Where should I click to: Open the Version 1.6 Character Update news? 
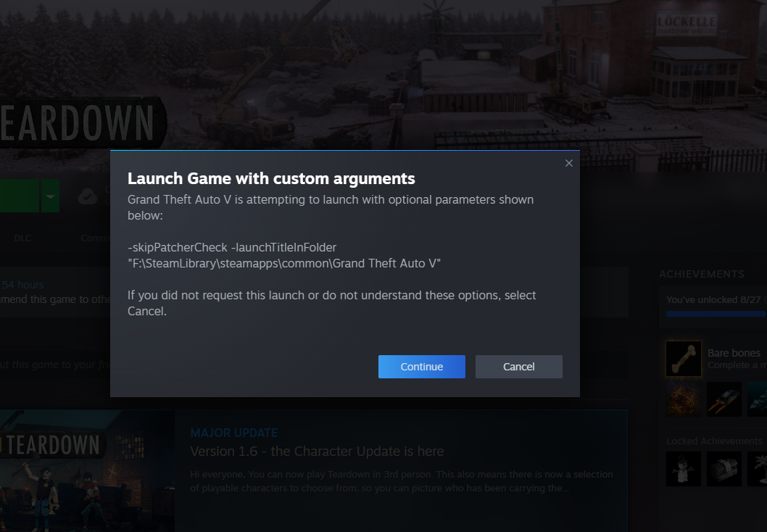(317, 452)
